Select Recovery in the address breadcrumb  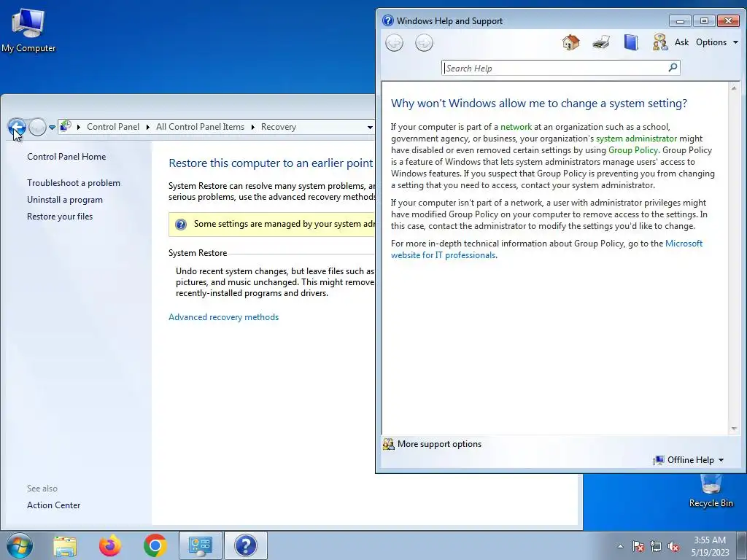point(279,127)
